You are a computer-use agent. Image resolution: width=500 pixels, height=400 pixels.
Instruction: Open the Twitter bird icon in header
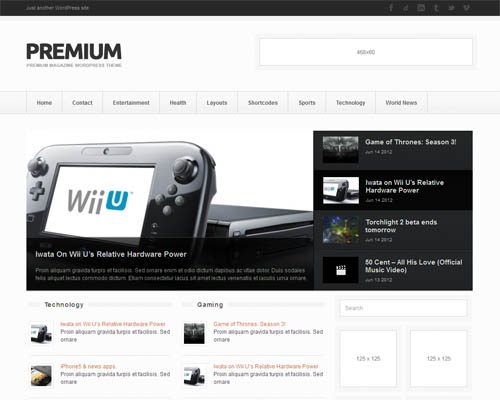point(451,8)
